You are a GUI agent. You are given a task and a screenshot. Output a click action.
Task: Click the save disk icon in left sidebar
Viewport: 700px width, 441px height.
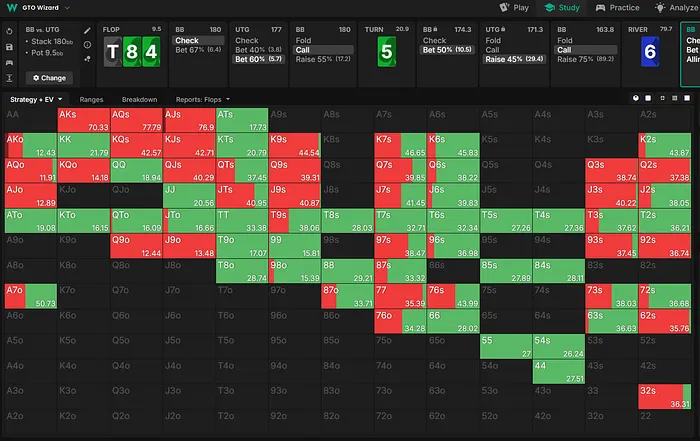9,46
